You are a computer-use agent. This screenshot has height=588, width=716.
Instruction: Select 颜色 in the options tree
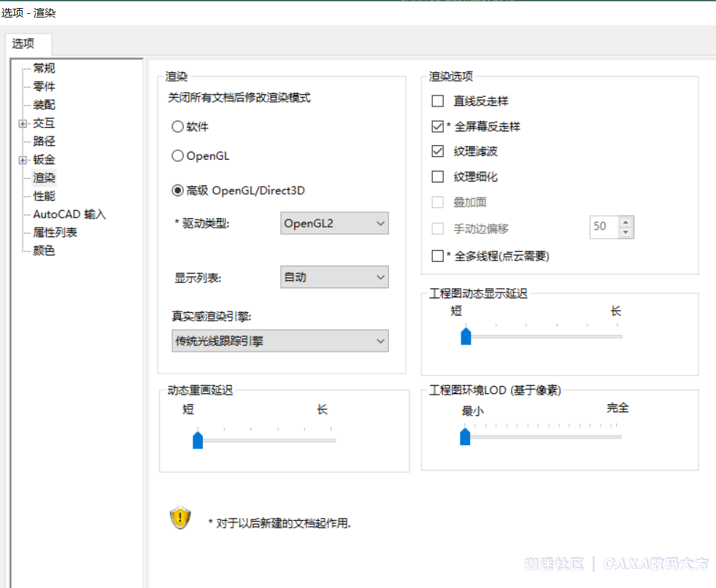pos(44,251)
